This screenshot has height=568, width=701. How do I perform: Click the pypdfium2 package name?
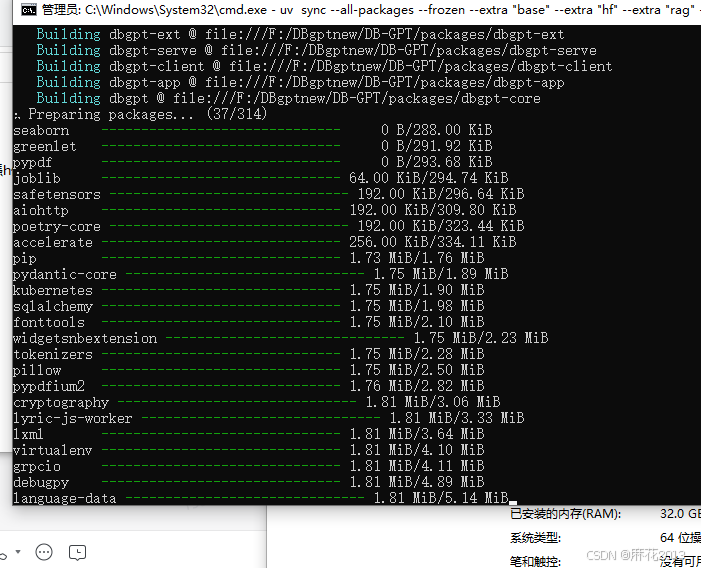point(49,386)
